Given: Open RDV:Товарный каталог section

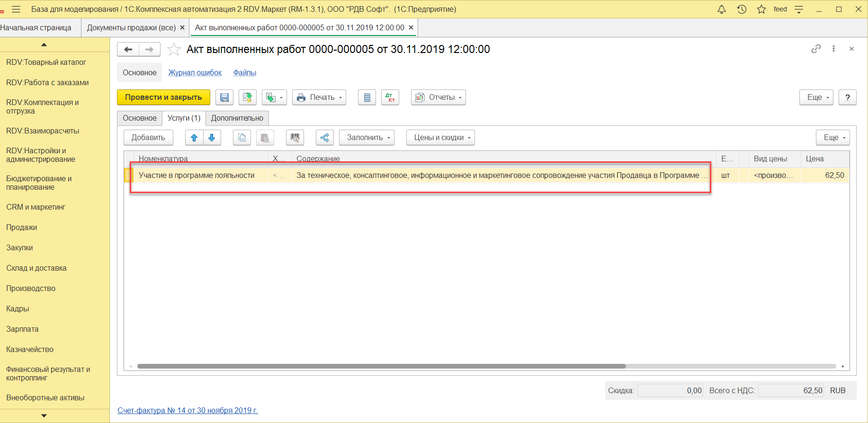Looking at the screenshot, I should pos(46,62).
